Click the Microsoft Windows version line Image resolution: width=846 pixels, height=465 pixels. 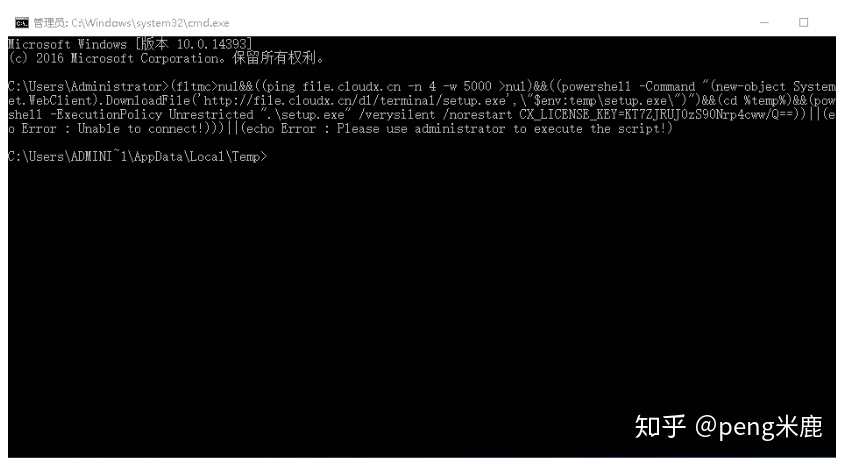pos(130,44)
